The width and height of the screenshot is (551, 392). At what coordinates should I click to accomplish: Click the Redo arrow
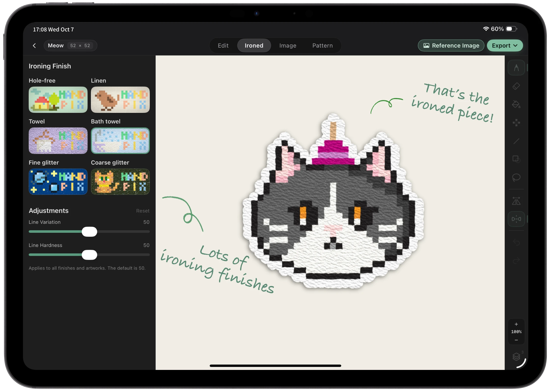pyautogui.click(x=516, y=261)
